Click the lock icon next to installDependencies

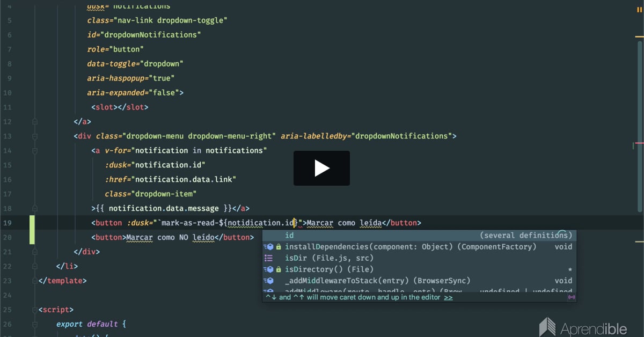(x=279, y=247)
